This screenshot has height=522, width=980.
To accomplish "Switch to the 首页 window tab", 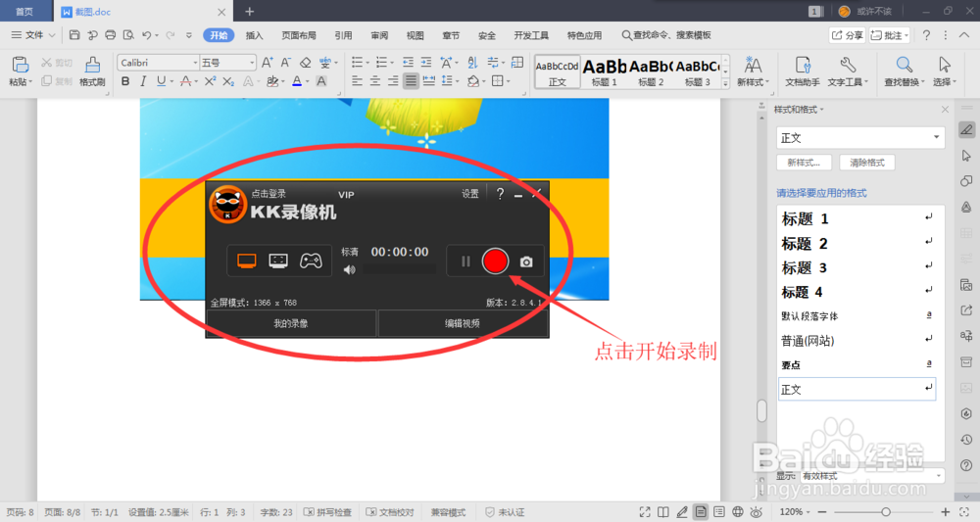I will pos(24,11).
